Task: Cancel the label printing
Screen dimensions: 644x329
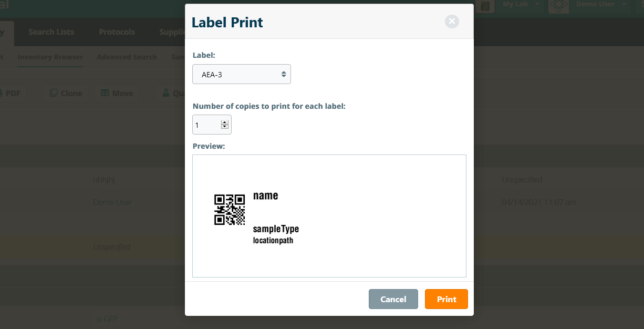Action: pos(393,299)
